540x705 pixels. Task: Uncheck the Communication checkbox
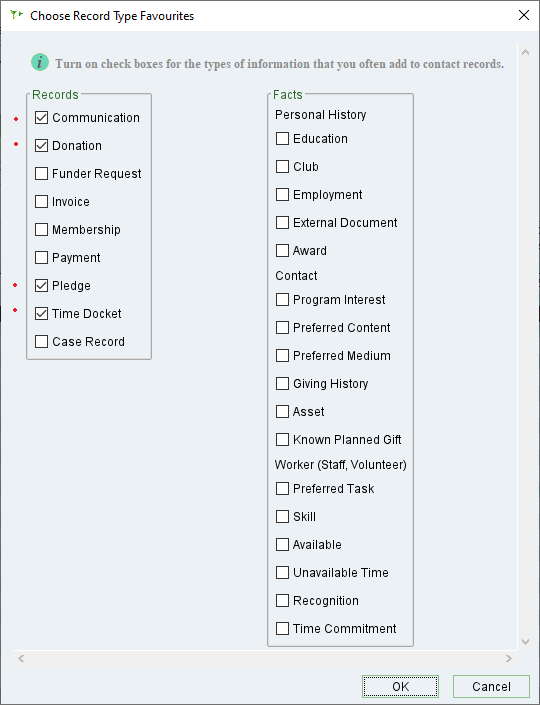coord(41,118)
